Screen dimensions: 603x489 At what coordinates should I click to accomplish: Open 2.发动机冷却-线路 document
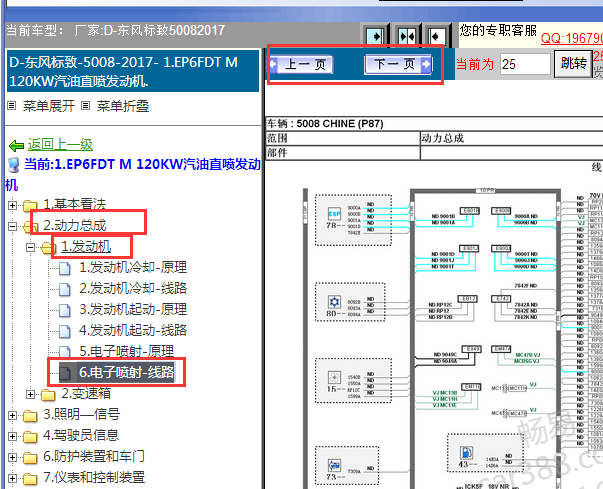pyautogui.click(x=133, y=288)
